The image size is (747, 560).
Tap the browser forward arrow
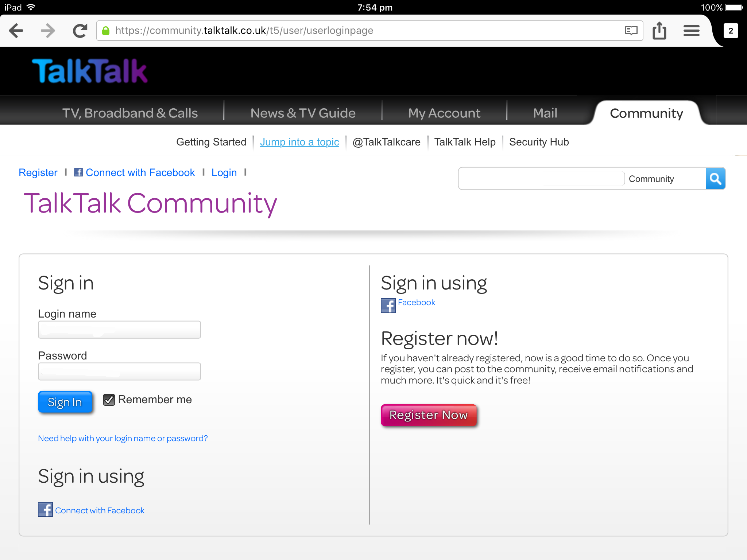(48, 31)
